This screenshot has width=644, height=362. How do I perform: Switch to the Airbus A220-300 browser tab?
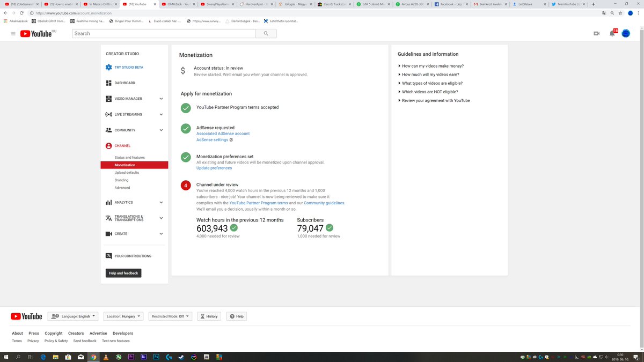pos(413,4)
